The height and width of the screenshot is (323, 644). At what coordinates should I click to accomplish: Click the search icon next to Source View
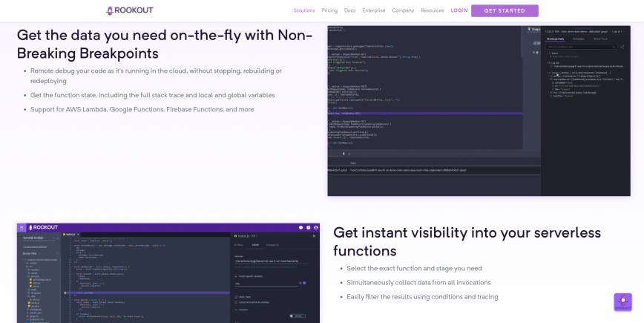coord(56,253)
